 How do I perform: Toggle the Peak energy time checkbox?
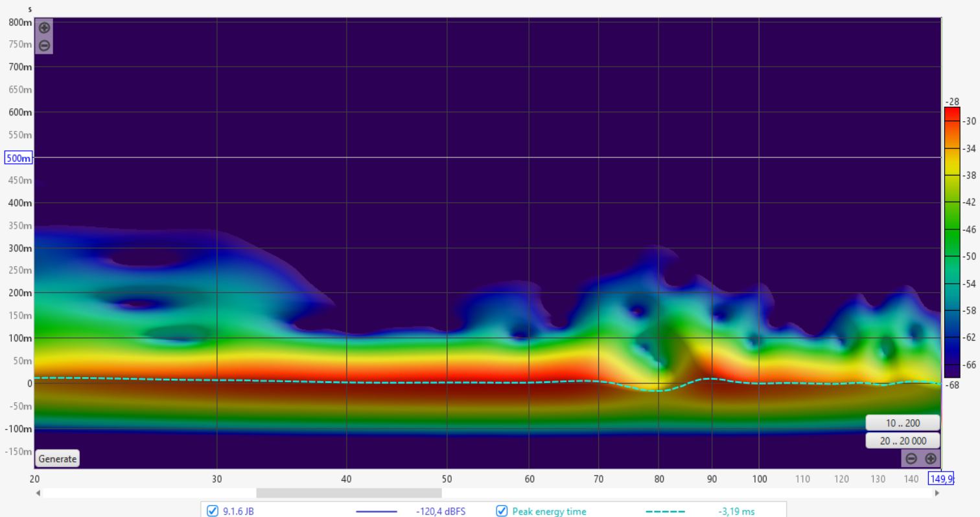coord(502,511)
